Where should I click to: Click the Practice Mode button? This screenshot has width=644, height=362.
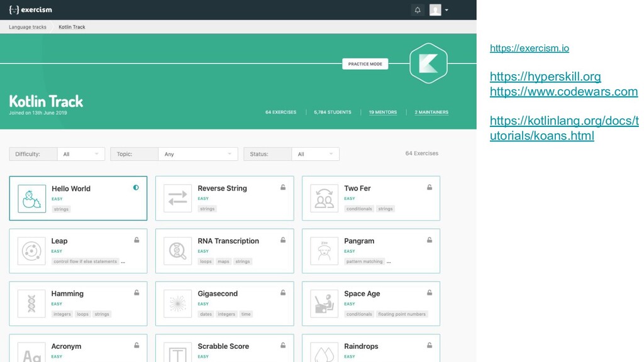coord(365,64)
